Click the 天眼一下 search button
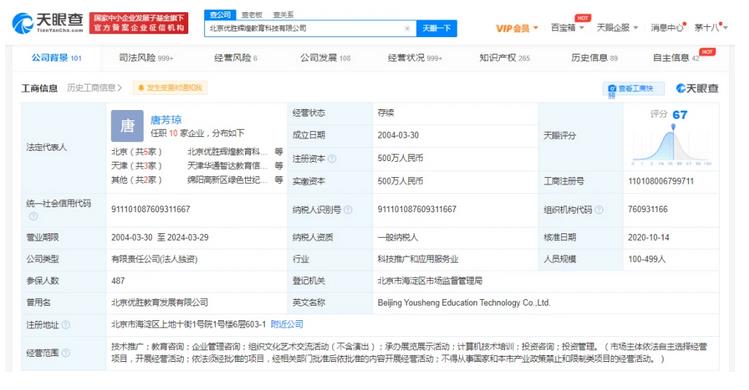 coord(437,28)
